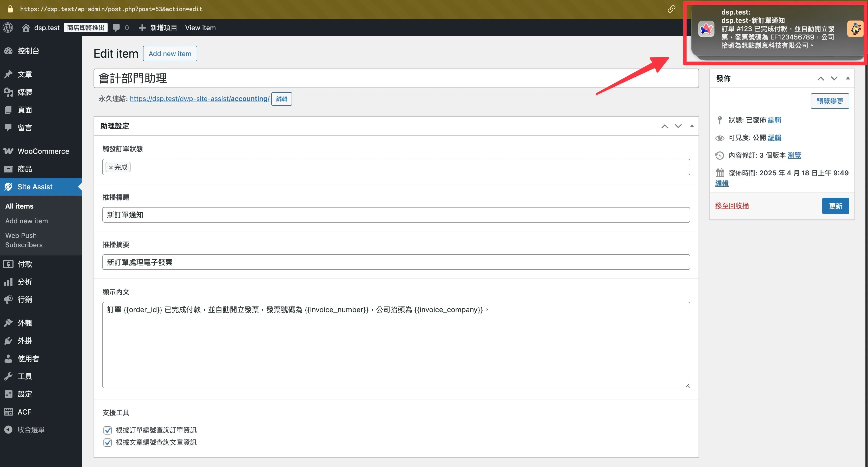Viewport: 868px width, 467px height.
Task: Click 移至回收桶 to trash the item
Action: [732, 205]
